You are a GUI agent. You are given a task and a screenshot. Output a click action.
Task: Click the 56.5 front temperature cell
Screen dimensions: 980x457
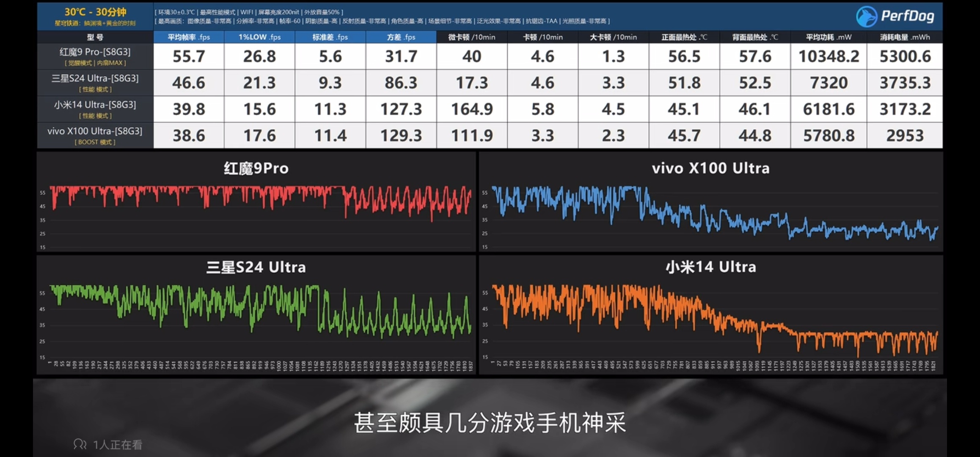click(x=684, y=56)
